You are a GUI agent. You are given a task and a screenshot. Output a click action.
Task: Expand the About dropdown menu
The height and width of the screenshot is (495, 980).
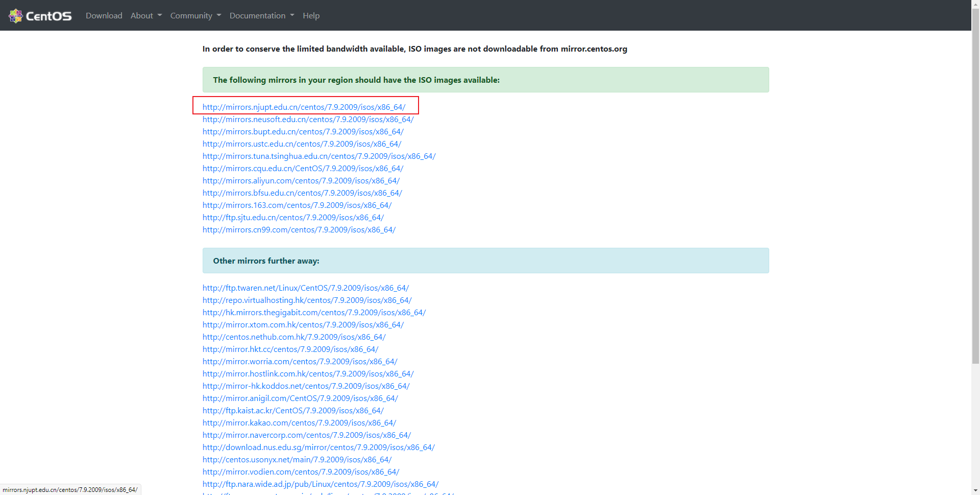pyautogui.click(x=146, y=16)
